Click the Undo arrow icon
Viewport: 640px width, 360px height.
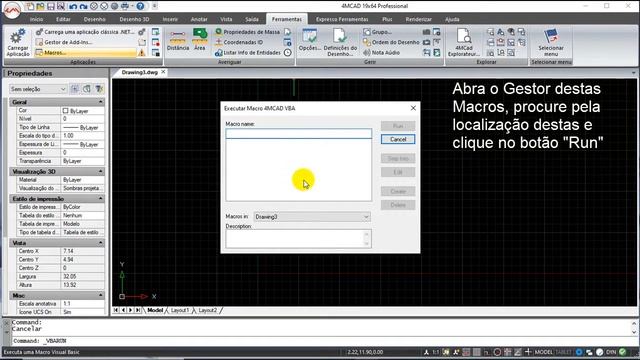pyautogui.click(x=73, y=6)
